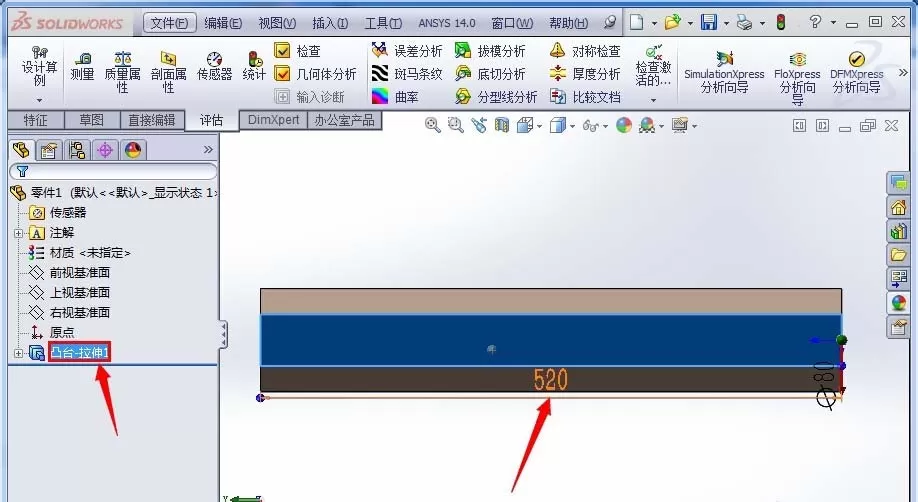Screen dimensions: 918x502
Task: Open the display style dropdown
Action: [x=572, y=126]
